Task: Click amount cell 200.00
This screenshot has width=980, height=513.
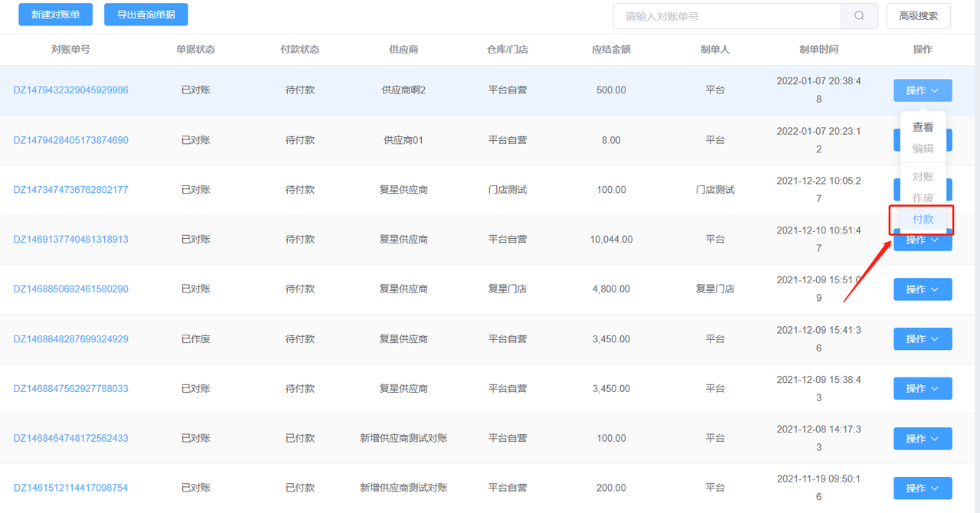Action: click(x=611, y=488)
